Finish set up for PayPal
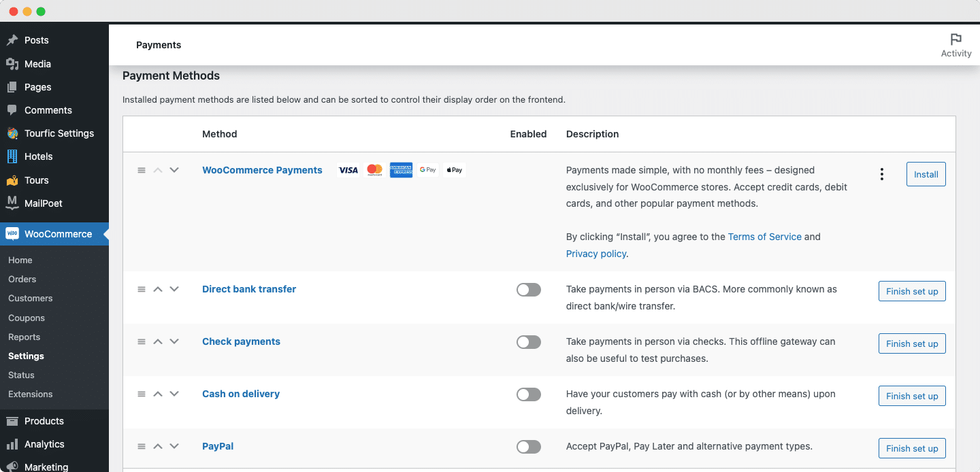 point(912,448)
